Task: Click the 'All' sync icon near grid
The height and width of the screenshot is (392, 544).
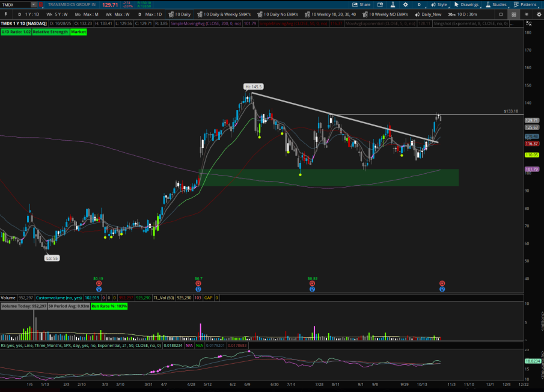Action: [x=527, y=14]
